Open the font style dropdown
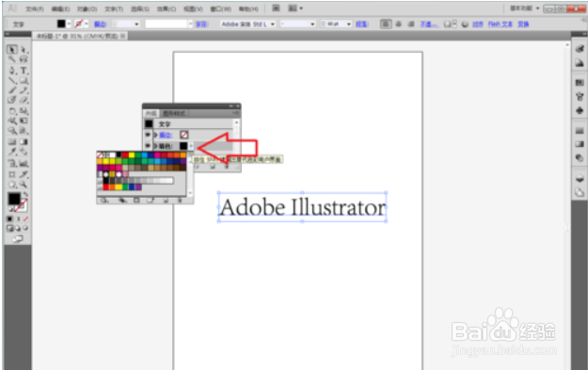This screenshot has width=588, height=370. tap(312, 24)
